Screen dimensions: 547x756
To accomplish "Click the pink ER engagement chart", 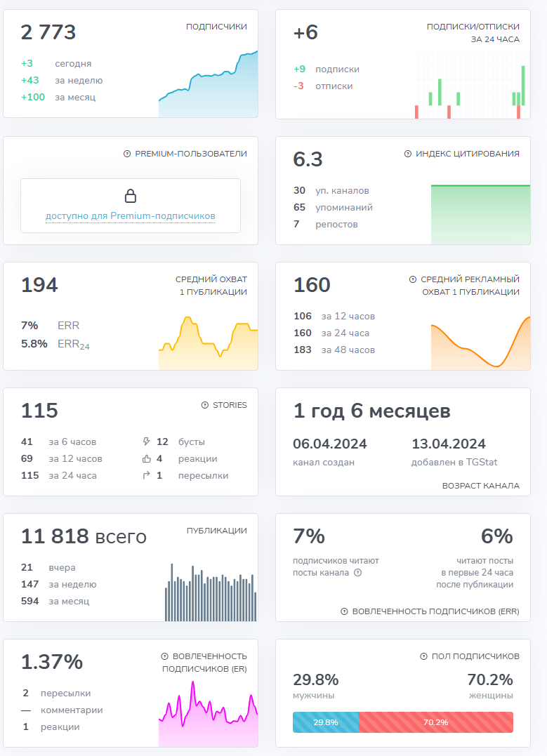I will tap(209, 714).
